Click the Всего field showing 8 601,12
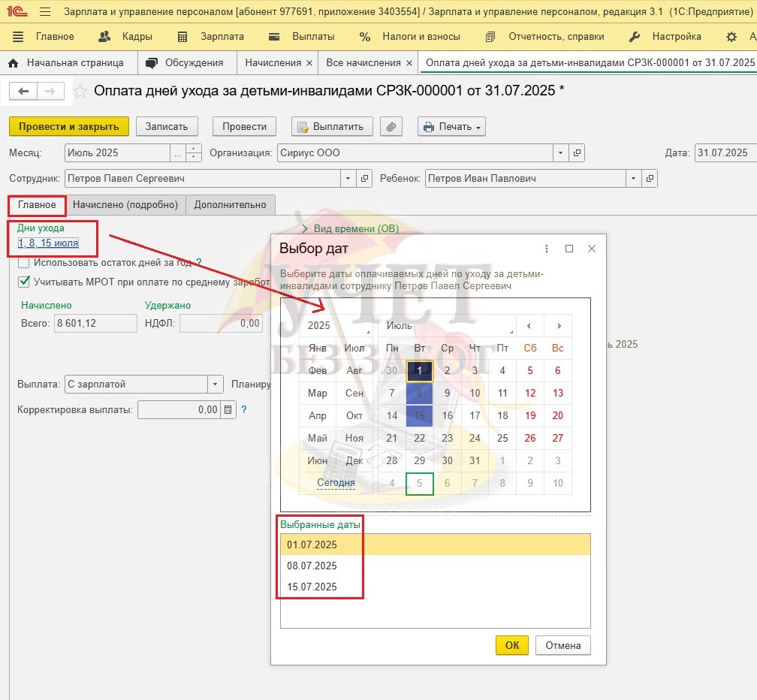 click(95, 324)
